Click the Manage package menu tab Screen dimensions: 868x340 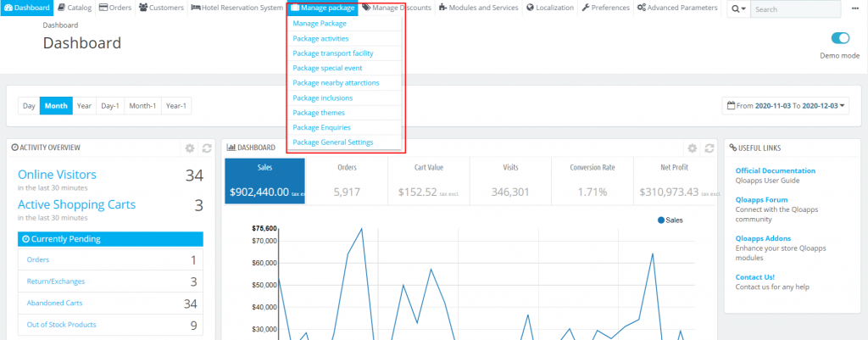point(322,8)
